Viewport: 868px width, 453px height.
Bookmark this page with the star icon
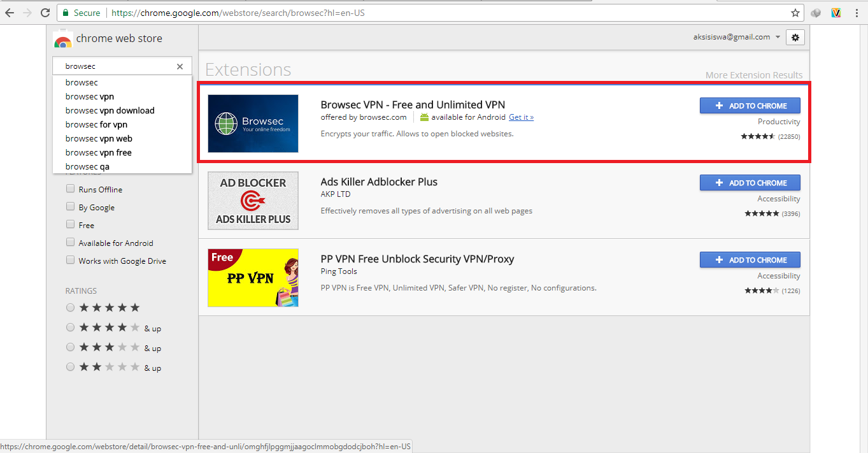(x=795, y=13)
